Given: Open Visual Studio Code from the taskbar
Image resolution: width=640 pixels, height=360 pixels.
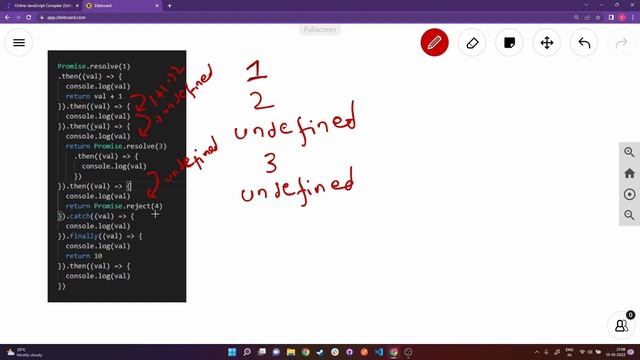Looking at the screenshot, I should pos(379,352).
